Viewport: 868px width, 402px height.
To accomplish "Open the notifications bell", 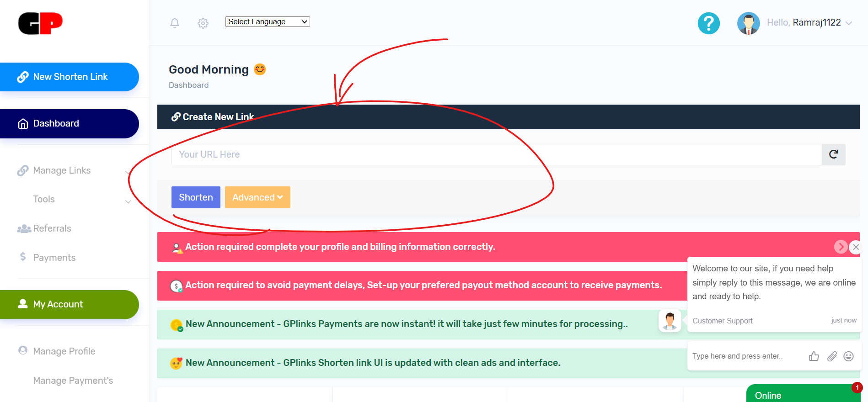I will pyautogui.click(x=175, y=23).
